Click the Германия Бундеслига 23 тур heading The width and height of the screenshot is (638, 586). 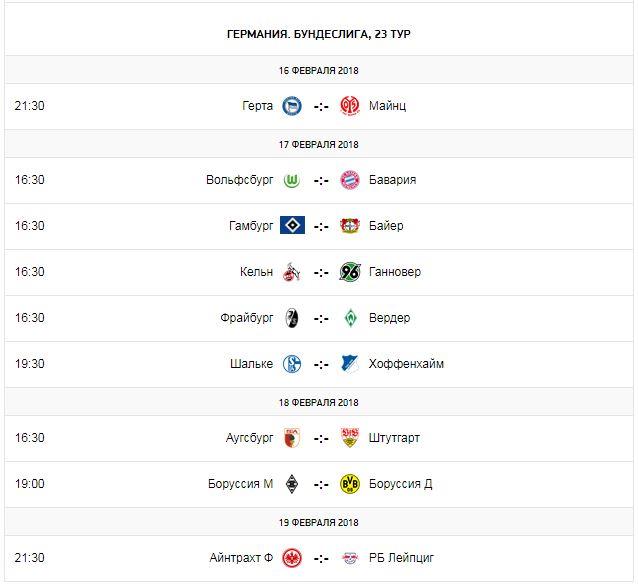(319, 34)
